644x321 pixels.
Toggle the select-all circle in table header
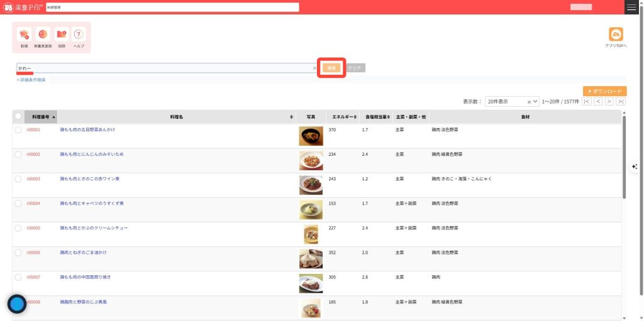[18, 116]
